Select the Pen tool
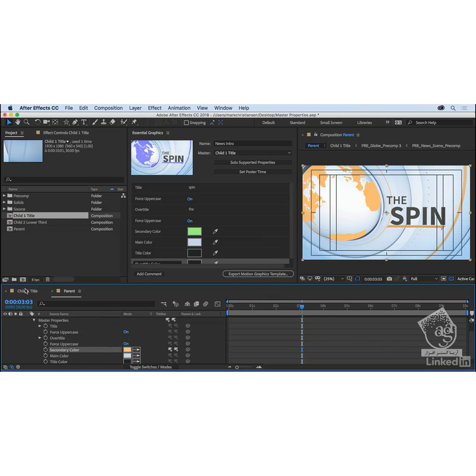Image resolution: width=476 pixels, height=476 pixels. coord(75,122)
